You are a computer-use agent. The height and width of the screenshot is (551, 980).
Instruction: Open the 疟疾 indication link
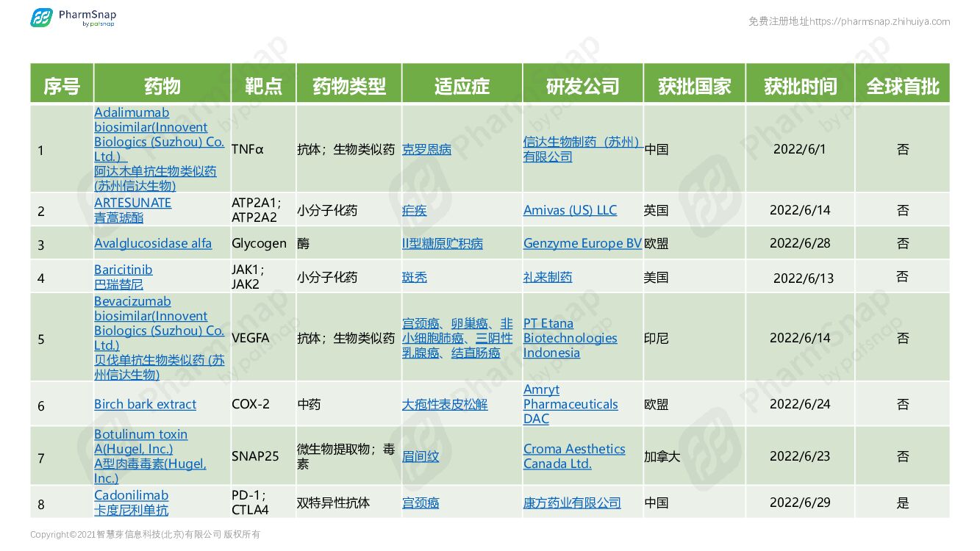(x=415, y=210)
